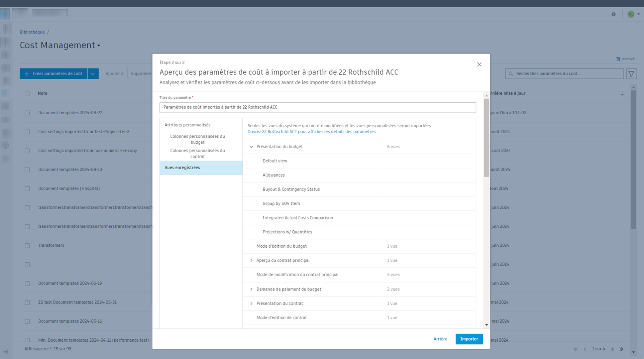The image size is (644, 359).
Task: Check the Transformers row checkbox
Action: [27, 246]
